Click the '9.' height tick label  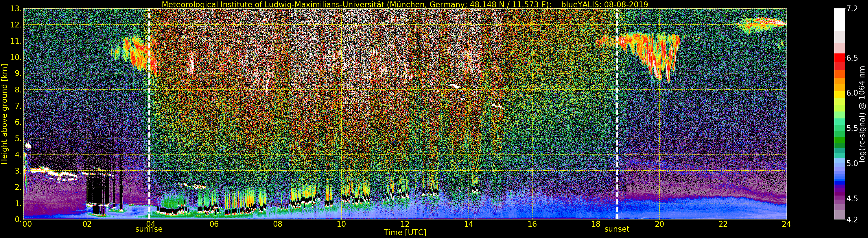coord(18,73)
